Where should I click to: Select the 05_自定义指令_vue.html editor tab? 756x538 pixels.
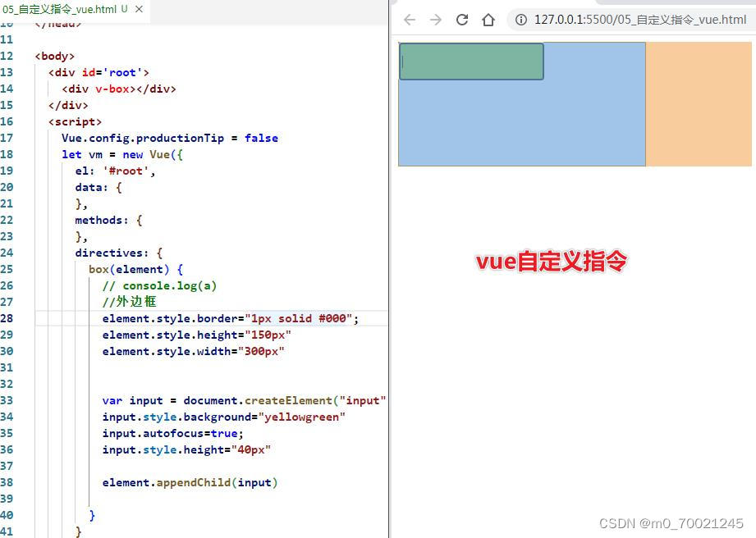coord(75,9)
